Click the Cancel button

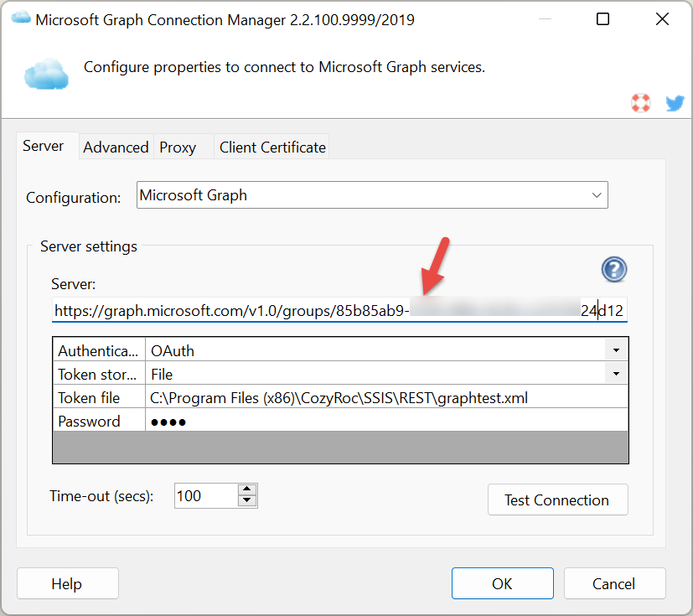coord(614,584)
